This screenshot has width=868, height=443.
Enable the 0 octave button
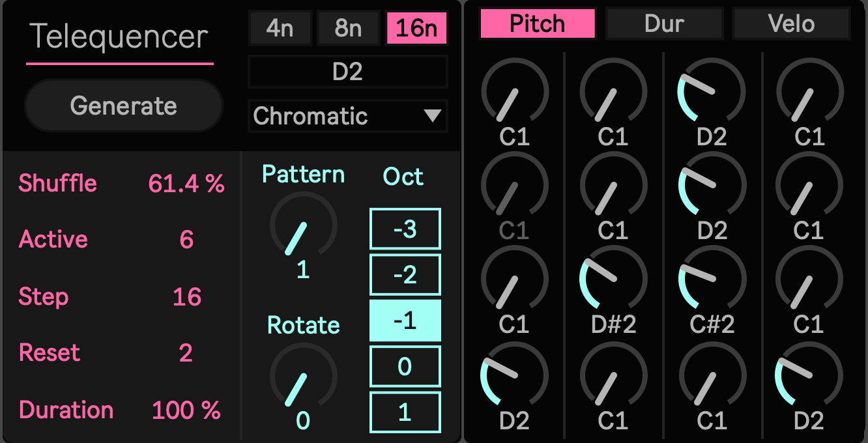[x=405, y=366]
